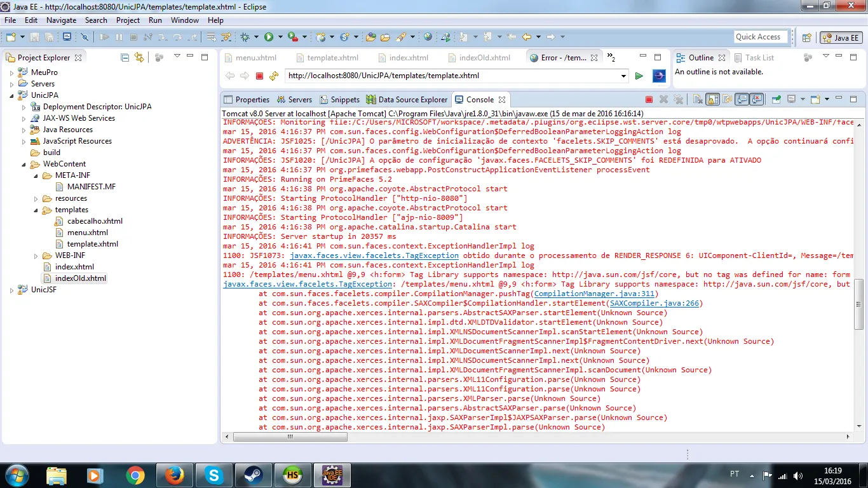Collapse all in Project Explorer

(x=125, y=58)
